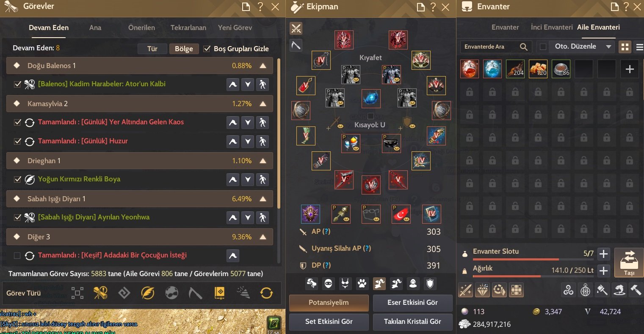Click the Set Etkisini Gör button
The image size is (644, 334).
329,322
